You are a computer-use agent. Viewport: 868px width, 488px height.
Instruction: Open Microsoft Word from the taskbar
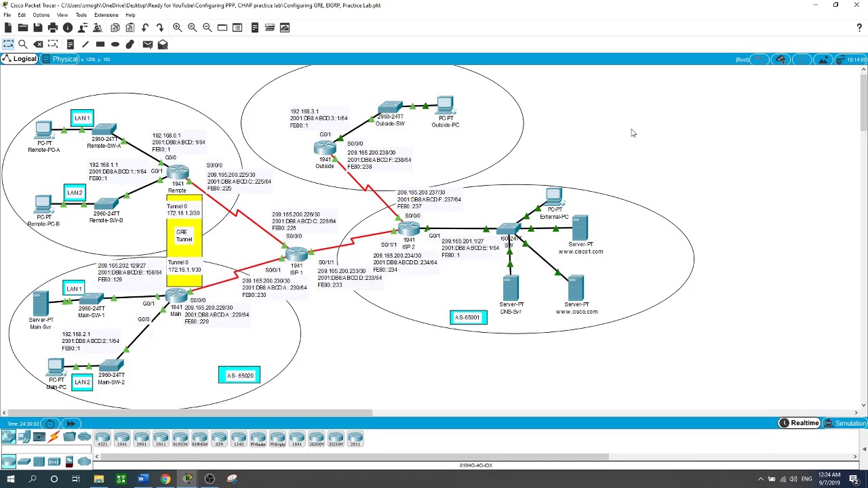(143, 479)
